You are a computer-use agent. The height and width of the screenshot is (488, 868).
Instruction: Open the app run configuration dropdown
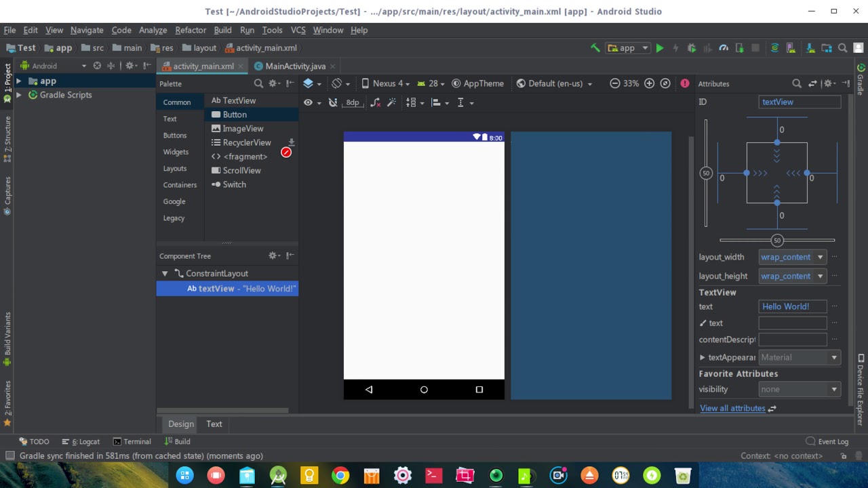pos(627,48)
